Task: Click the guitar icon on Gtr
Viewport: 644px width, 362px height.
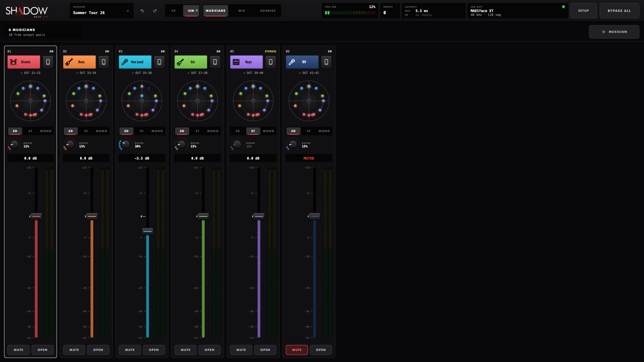Action: click(x=180, y=62)
